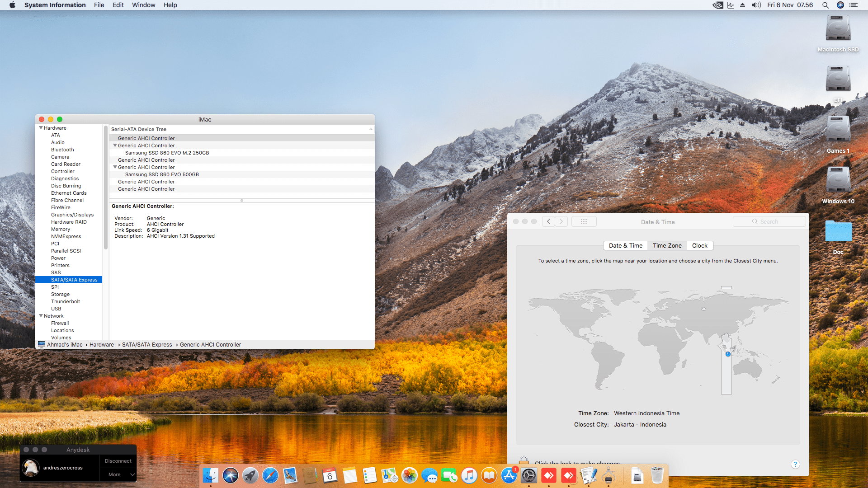Click the AnyDesk Disconnect button
This screenshot has width=868, height=488.
pos(118,461)
